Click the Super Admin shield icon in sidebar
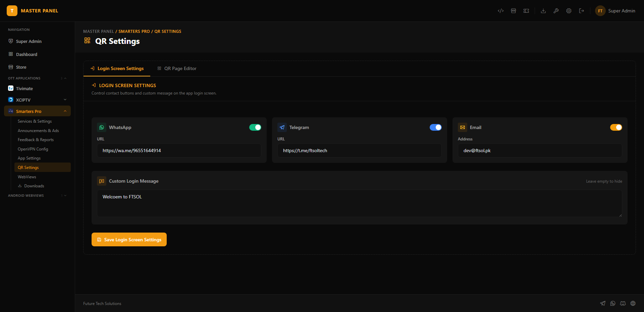Viewport: 644px width, 312px height. 11,41
